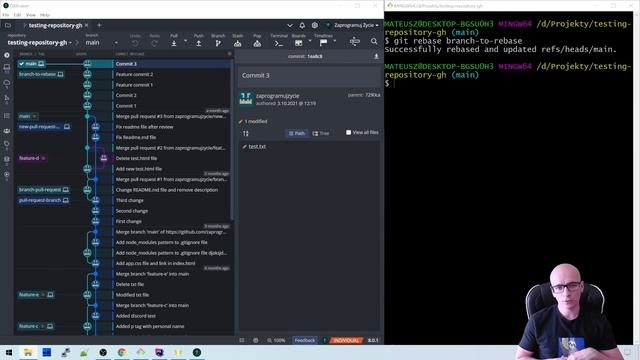Select the Feature commit 2 row
The width and height of the screenshot is (640, 360).
click(134, 74)
